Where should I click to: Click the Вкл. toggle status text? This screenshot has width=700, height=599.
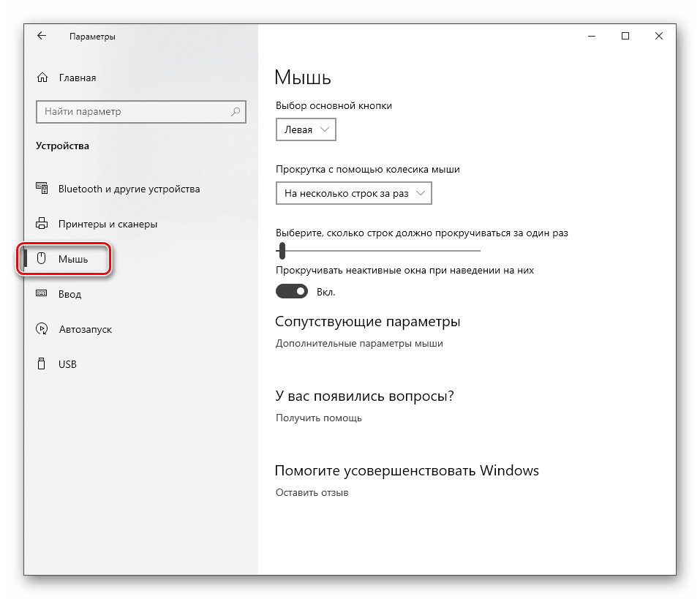326,292
